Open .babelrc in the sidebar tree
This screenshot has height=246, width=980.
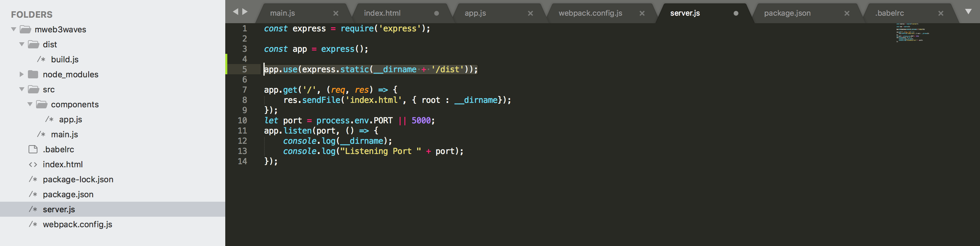pos(58,149)
